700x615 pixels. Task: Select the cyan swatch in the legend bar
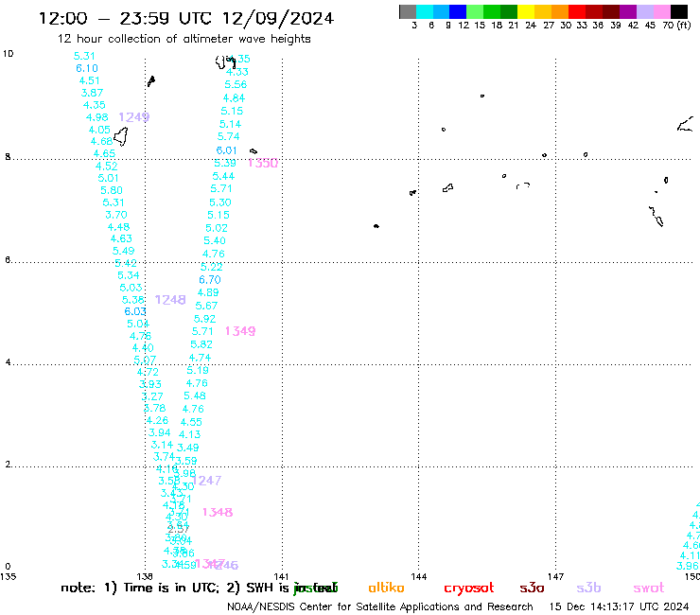[x=425, y=11]
